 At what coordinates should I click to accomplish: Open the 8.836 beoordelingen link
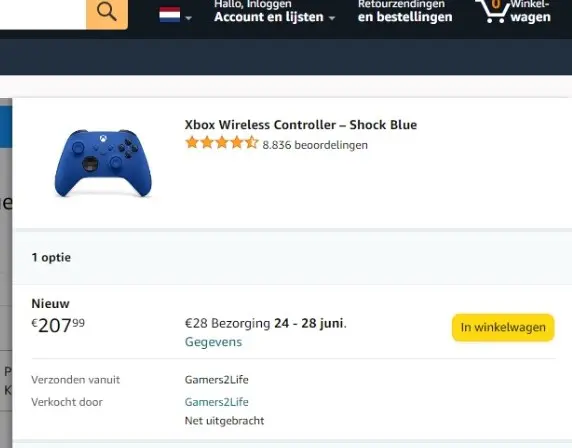pos(315,145)
